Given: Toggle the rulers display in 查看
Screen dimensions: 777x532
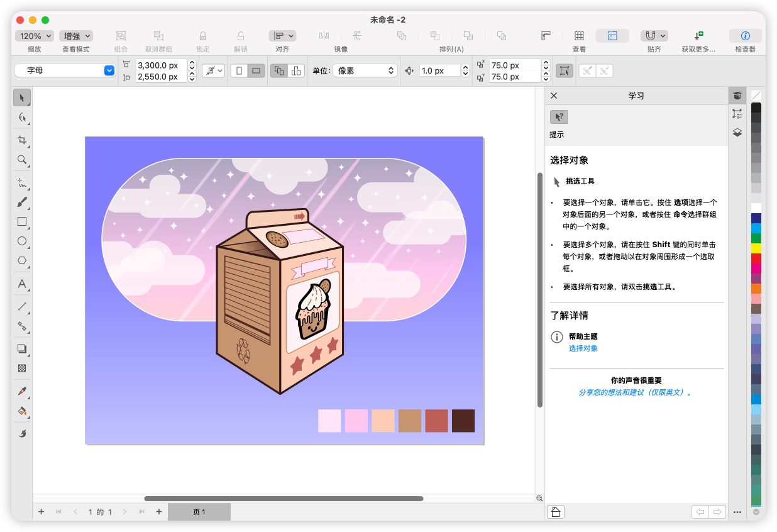Looking at the screenshot, I should coord(546,36).
